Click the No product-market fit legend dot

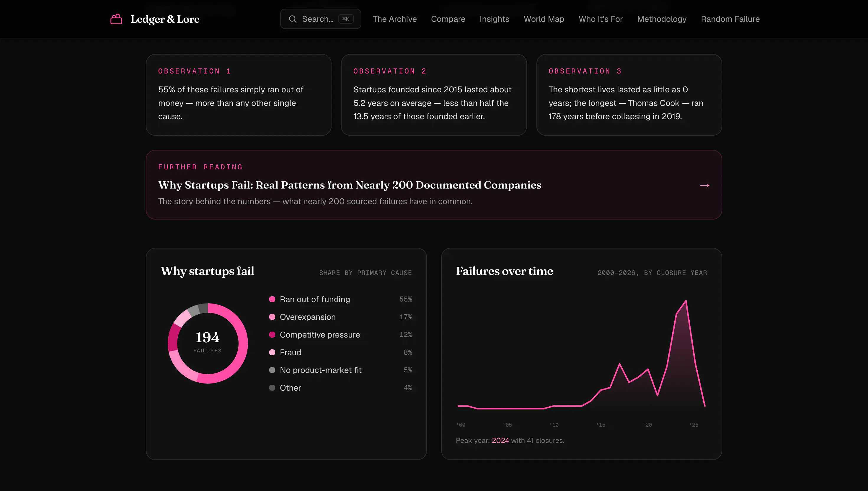click(272, 370)
